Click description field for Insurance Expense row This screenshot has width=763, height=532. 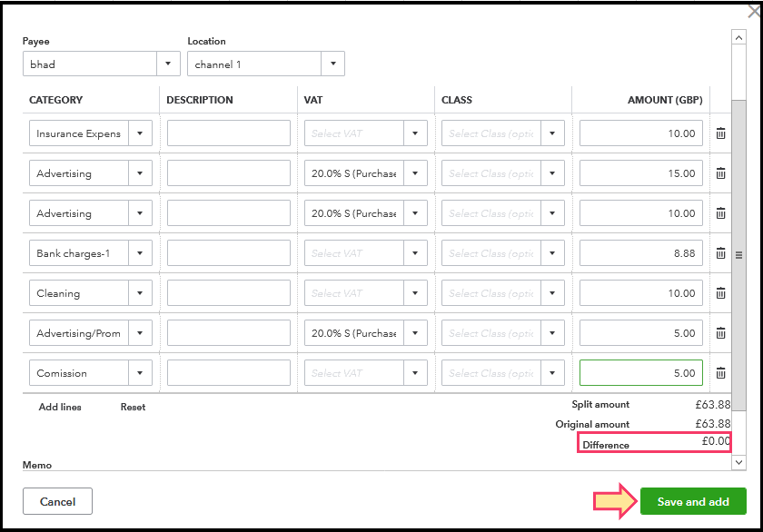tap(229, 133)
